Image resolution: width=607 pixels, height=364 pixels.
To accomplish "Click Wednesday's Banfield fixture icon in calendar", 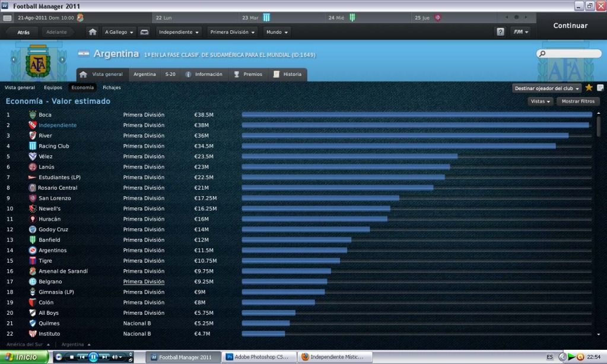I will click(352, 17).
